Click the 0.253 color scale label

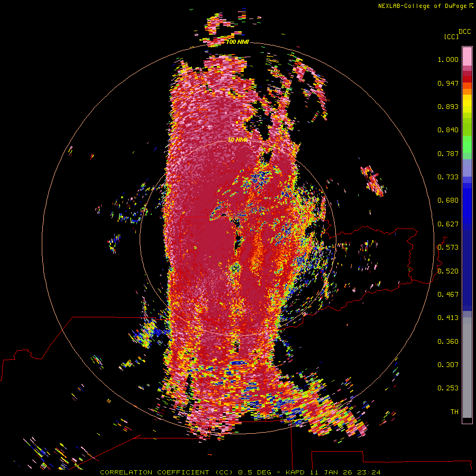point(448,388)
